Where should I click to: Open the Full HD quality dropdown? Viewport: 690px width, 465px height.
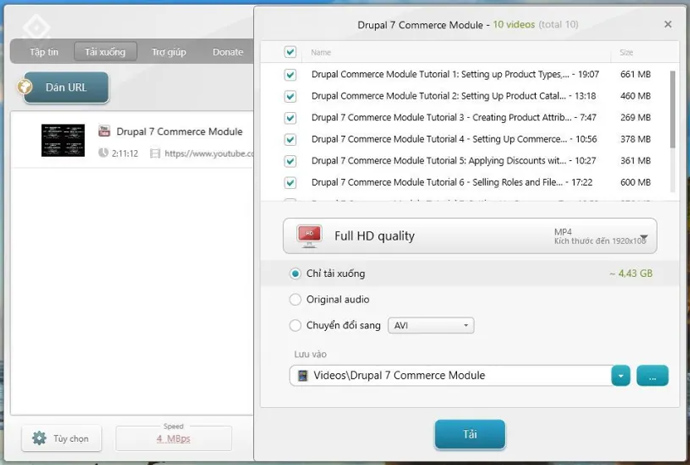click(x=470, y=236)
